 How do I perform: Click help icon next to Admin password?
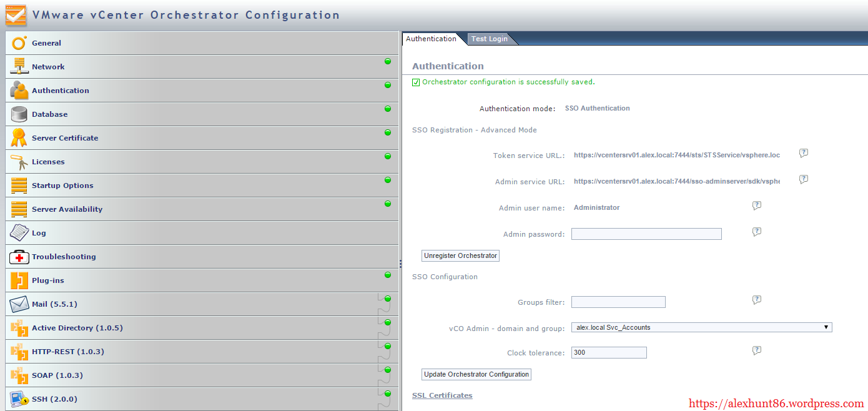(757, 232)
